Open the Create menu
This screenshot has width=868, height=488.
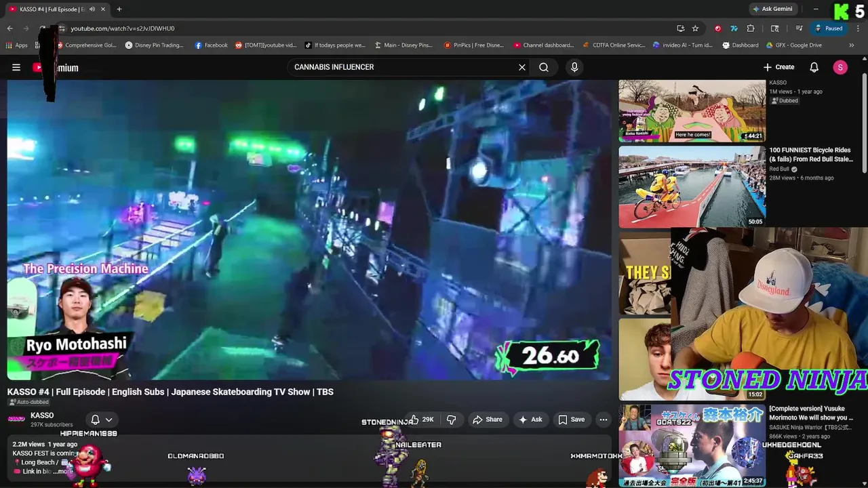[778, 67]
